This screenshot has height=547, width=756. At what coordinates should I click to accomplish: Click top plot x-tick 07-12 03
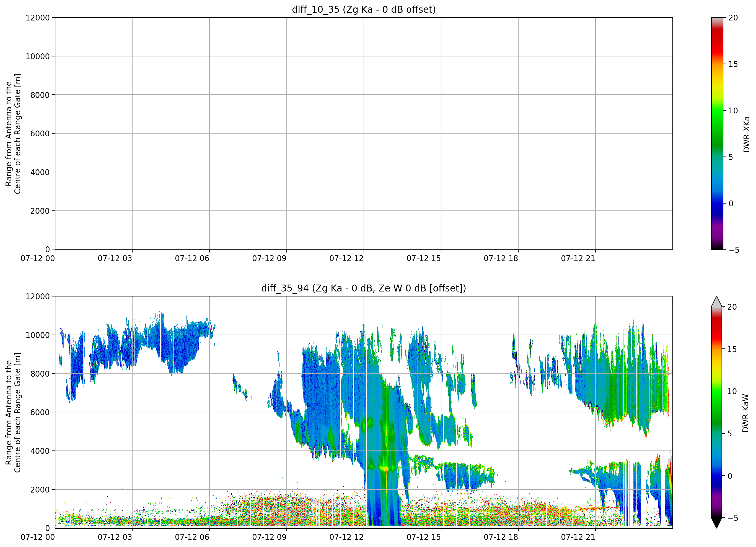115,258
